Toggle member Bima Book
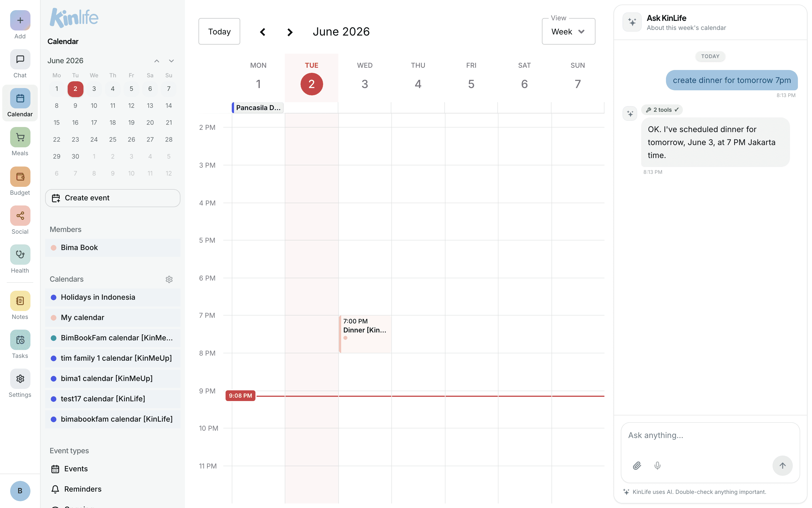 [x=113, y=248]
